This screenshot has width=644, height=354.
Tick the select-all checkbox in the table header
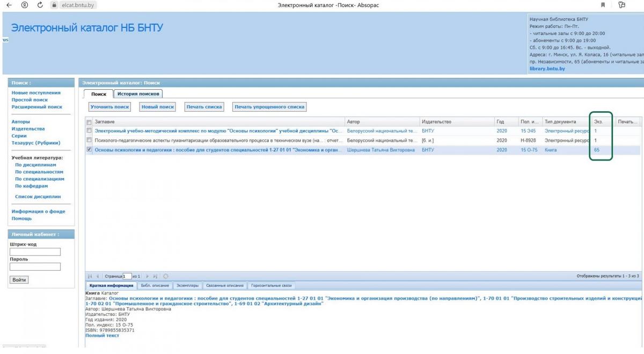click(x=89, y=122)
